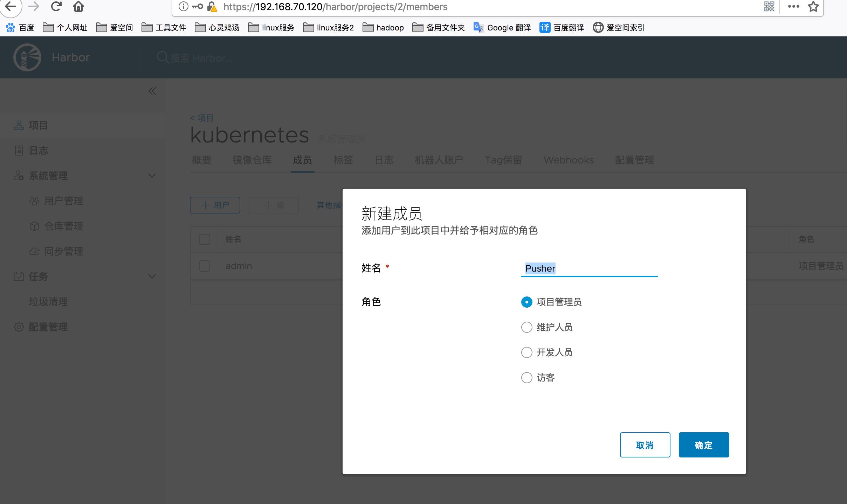Click the browser forward arrow
Viewport: 847px width, 504px height.
34,6
